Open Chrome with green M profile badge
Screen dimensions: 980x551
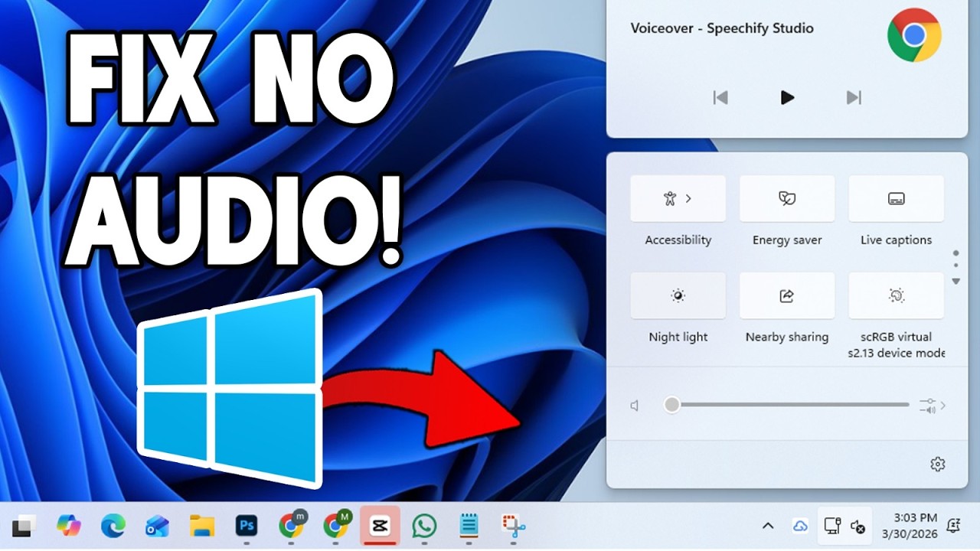[x=336, y=524]
